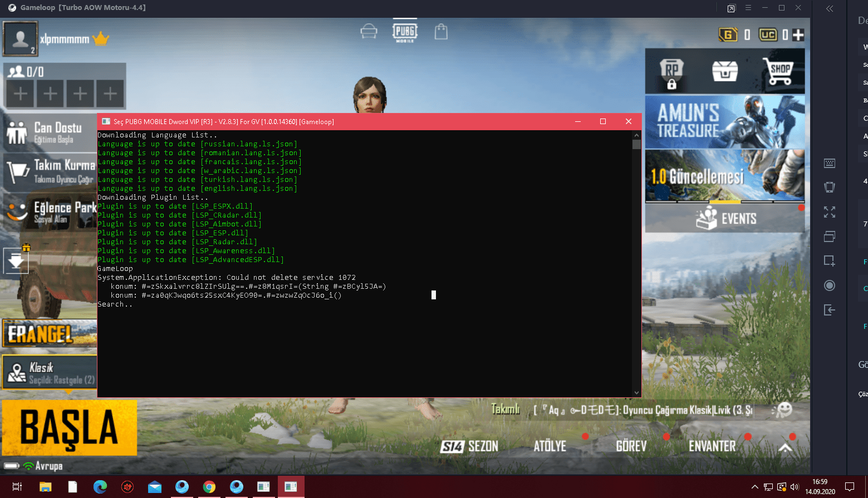The height and width of the screenshot is (498, 868).
Task: Open the Amun's Treasure banner
Action: pos(725,121)
